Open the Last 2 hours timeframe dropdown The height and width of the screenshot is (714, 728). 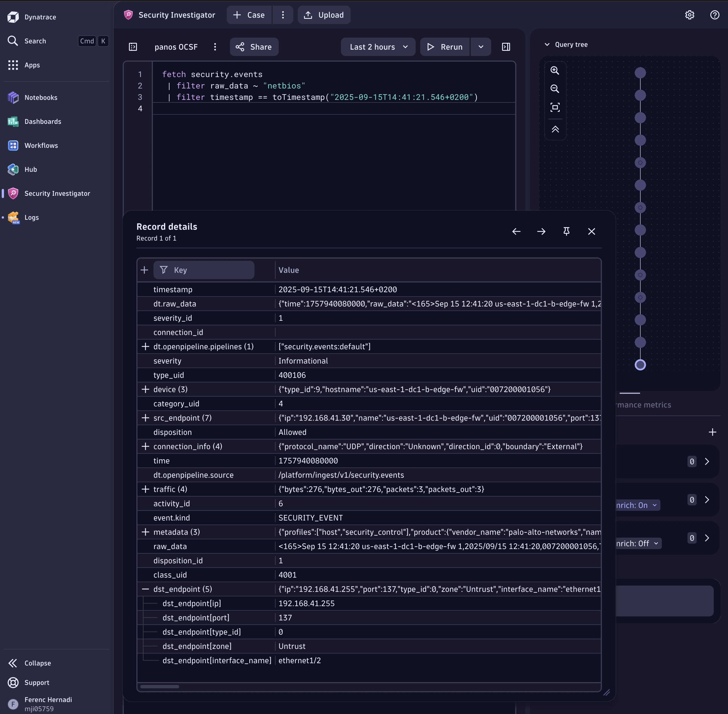(x=378, y=47)
